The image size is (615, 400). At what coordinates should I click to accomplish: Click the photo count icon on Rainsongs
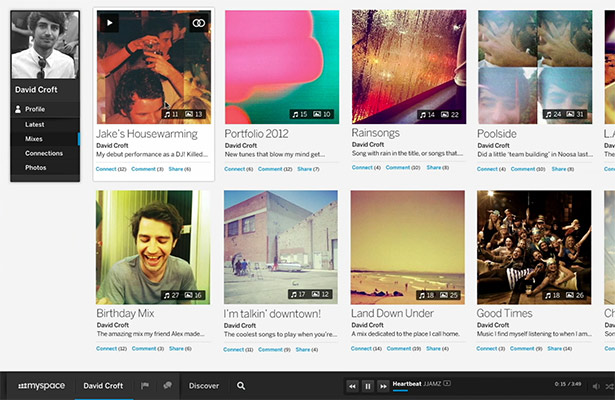(445, 115)
